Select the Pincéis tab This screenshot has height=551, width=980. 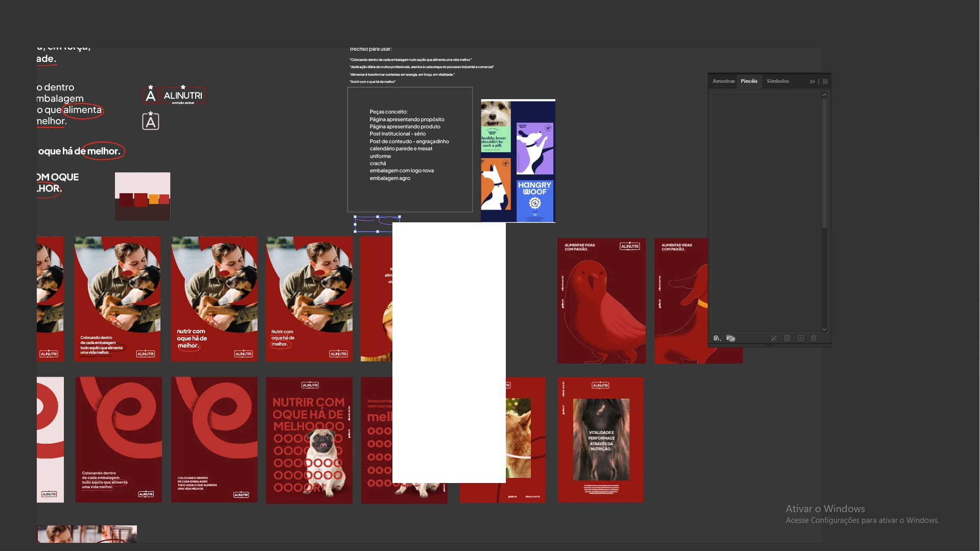coord(749,81)
